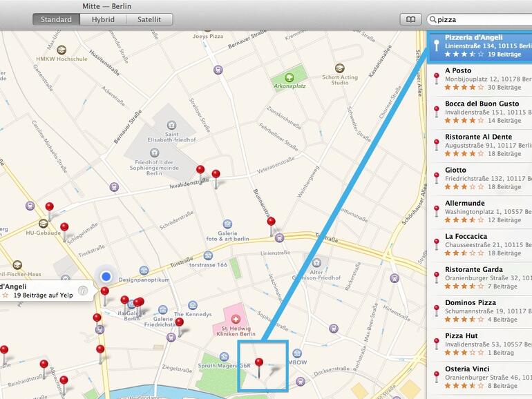The height and width of the screenshot is (399, 532).
Task: Open the bookmarks book icon
Action: (410, 19)
